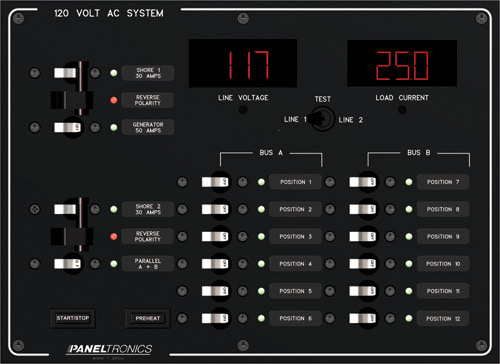
Task: Click the green Shore 1 indicator light
Action: click(x=114, y=73)
